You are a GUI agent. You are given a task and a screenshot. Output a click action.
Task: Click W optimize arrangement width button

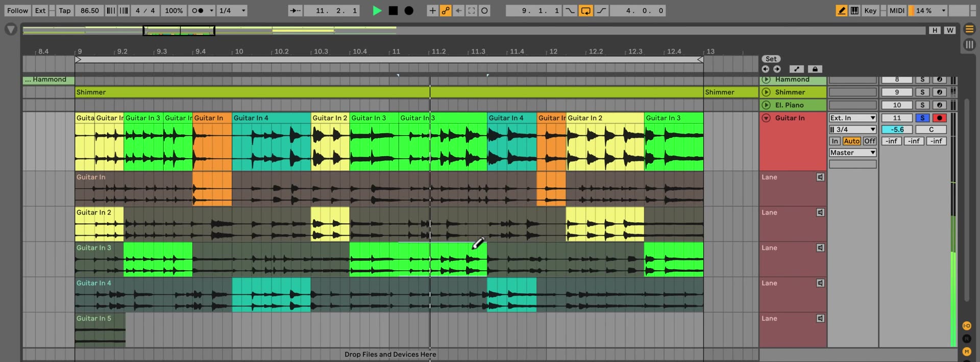click(x=949, y=30)
